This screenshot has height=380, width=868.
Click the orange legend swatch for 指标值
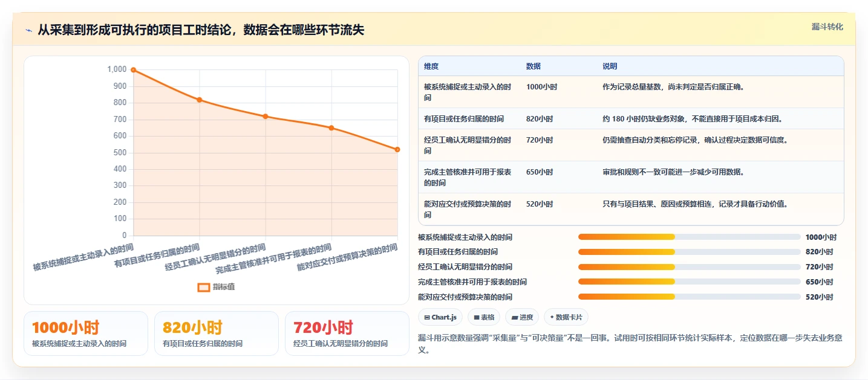[204, 288]
